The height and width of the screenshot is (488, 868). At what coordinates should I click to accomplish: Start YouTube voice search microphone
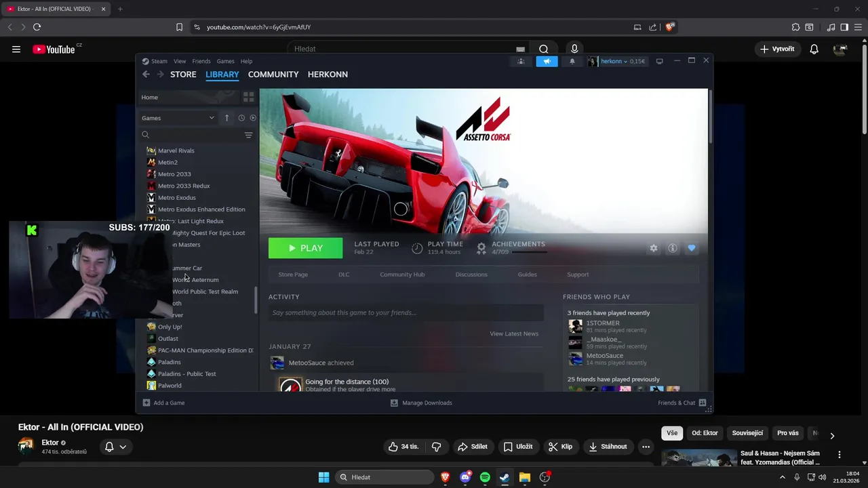click(574, 49)
